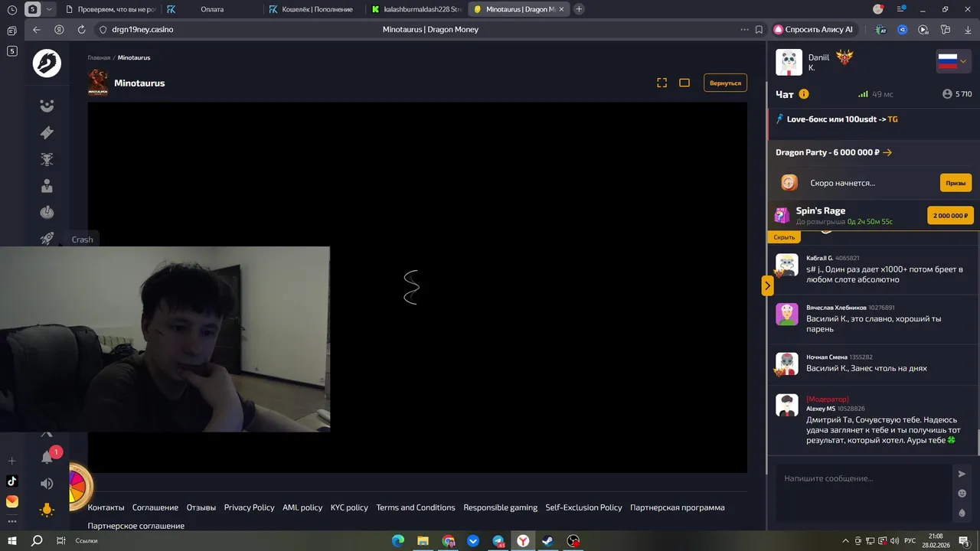
Task: Open the ticket icon in sidebar
Action: [x=47, y=132]
